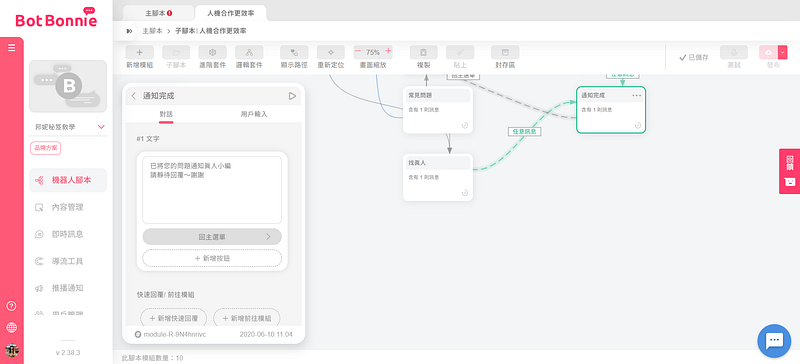Click the 已儲存 saved status
800x364 pixels.
point(694,58)
